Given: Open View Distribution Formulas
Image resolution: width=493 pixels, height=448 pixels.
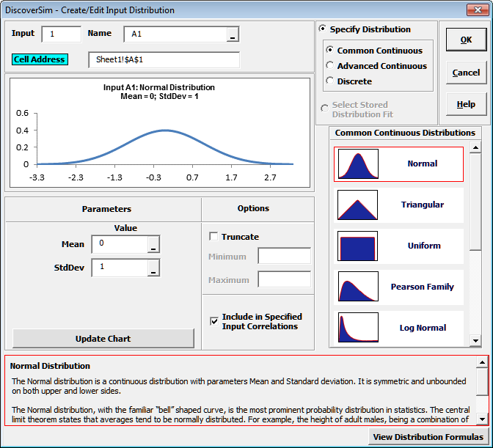Looking at the screenshot, I should click(x=428, y=437).
